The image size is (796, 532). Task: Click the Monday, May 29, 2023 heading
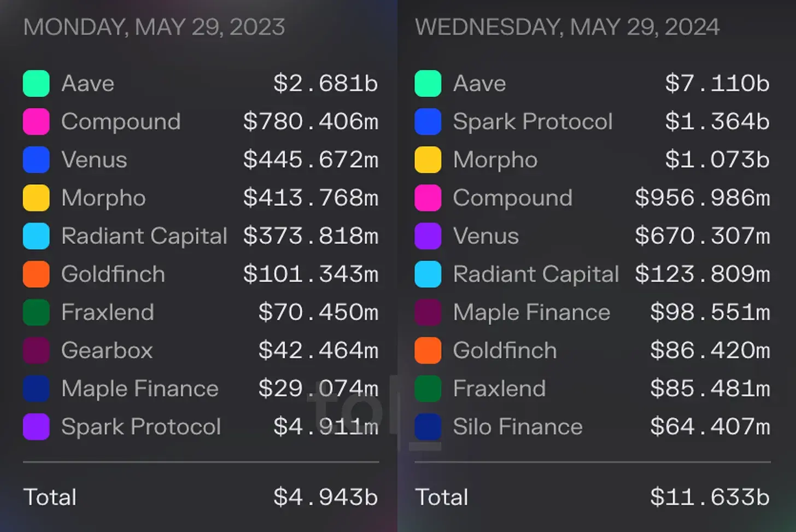(154, 27)
